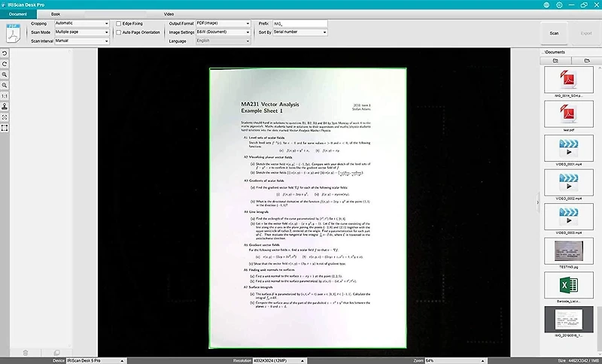This screenshot has width=602, height=364.
Task: Switch to the Video tab
Action: (x=169, y=14)
